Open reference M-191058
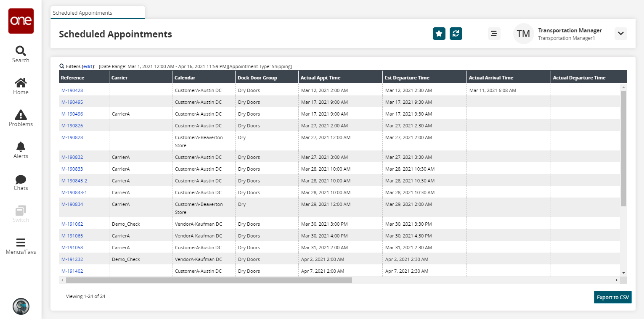Viewport: 644px width, 319px height. coord(72,248)
